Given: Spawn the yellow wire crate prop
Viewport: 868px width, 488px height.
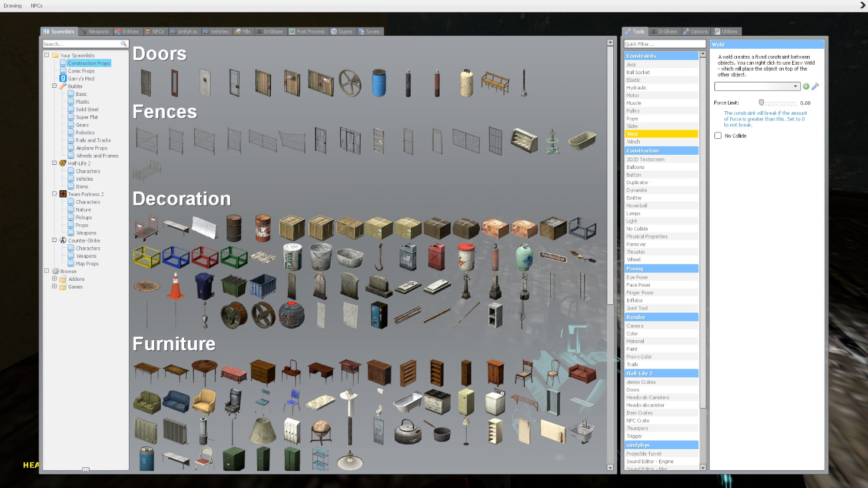Looking at the screenshot, I should [147, 257].
